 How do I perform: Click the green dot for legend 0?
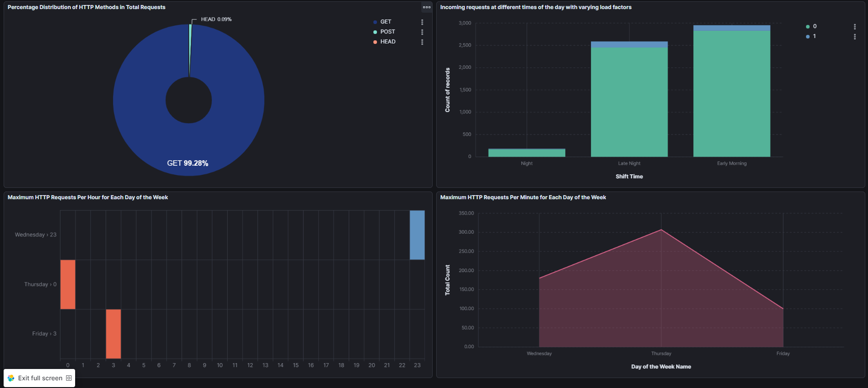point(808,27)
